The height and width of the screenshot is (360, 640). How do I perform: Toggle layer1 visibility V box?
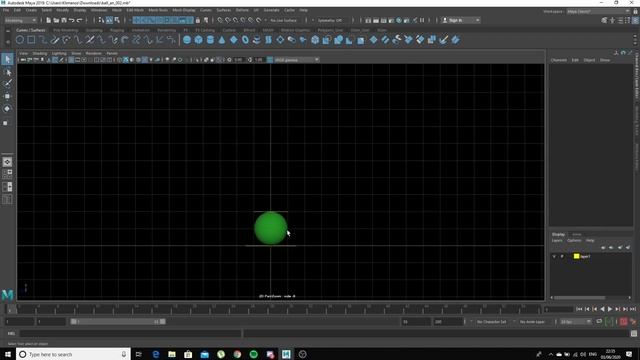pyautogui.click(x=554, y=256)
